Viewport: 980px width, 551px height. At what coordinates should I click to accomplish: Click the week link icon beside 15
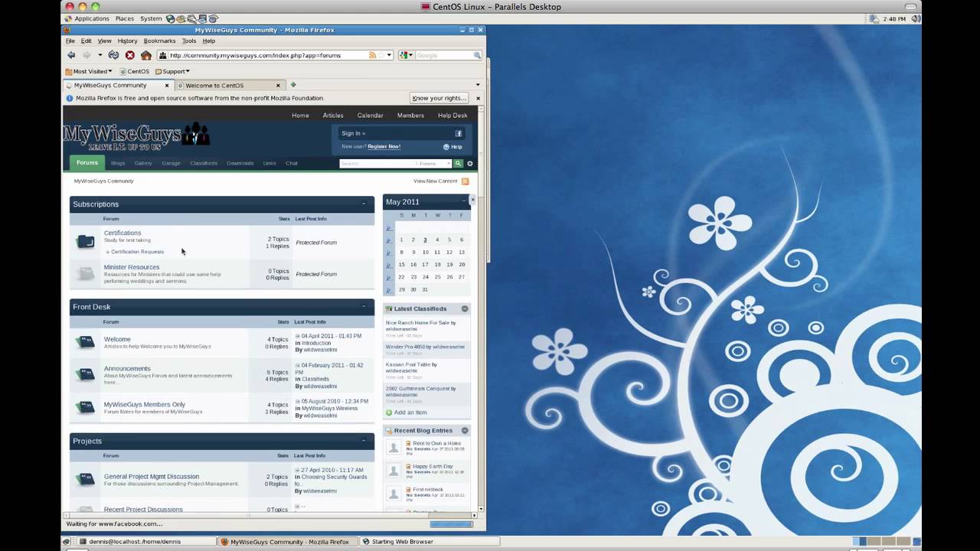coord(389,265)
